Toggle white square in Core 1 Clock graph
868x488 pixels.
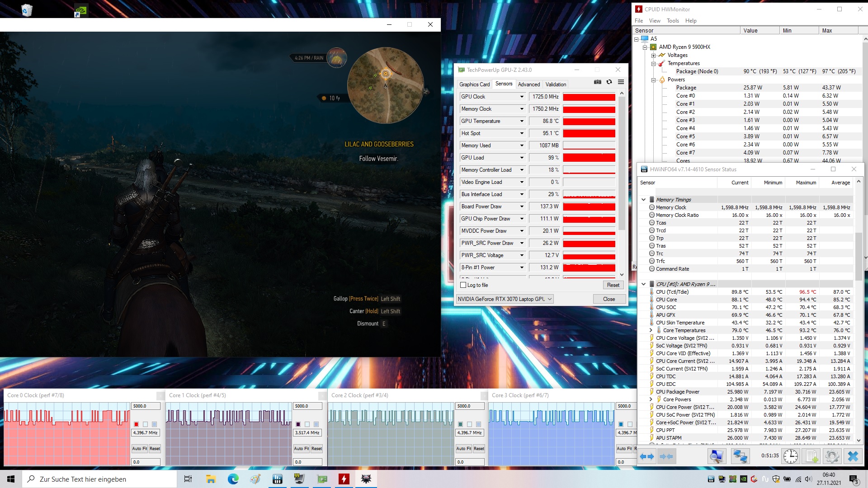[307, 424]
